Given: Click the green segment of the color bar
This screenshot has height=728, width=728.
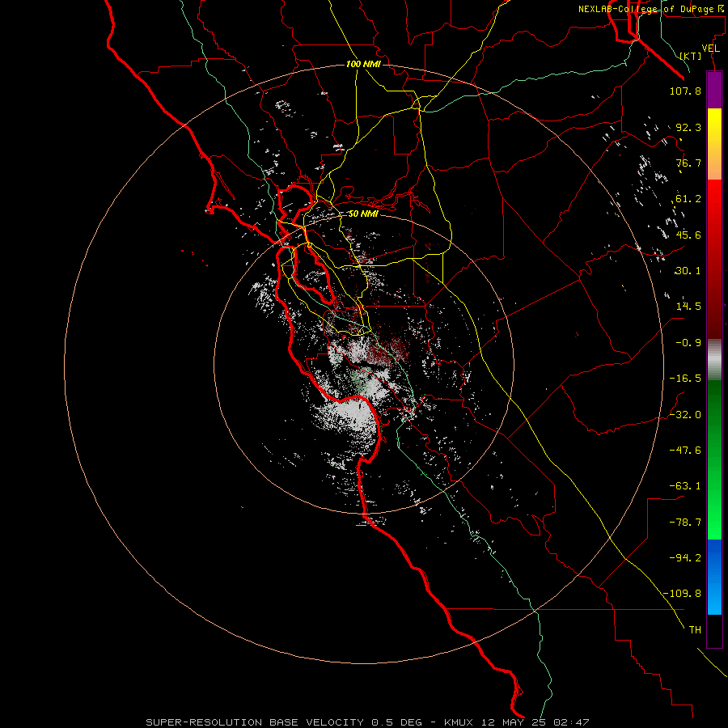Looking at the screenshot, I should pyautogui.click(x=714, y=459).
